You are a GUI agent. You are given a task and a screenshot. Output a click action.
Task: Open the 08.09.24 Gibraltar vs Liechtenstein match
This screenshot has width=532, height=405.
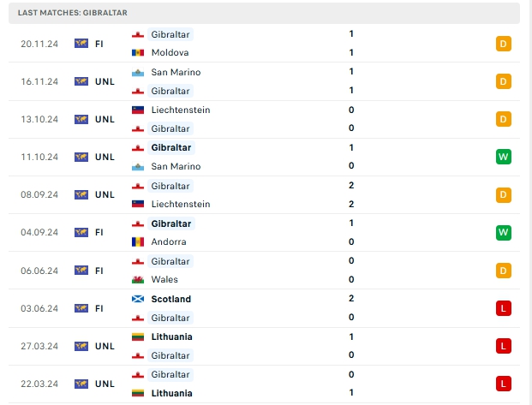click(x=264, y=194)
